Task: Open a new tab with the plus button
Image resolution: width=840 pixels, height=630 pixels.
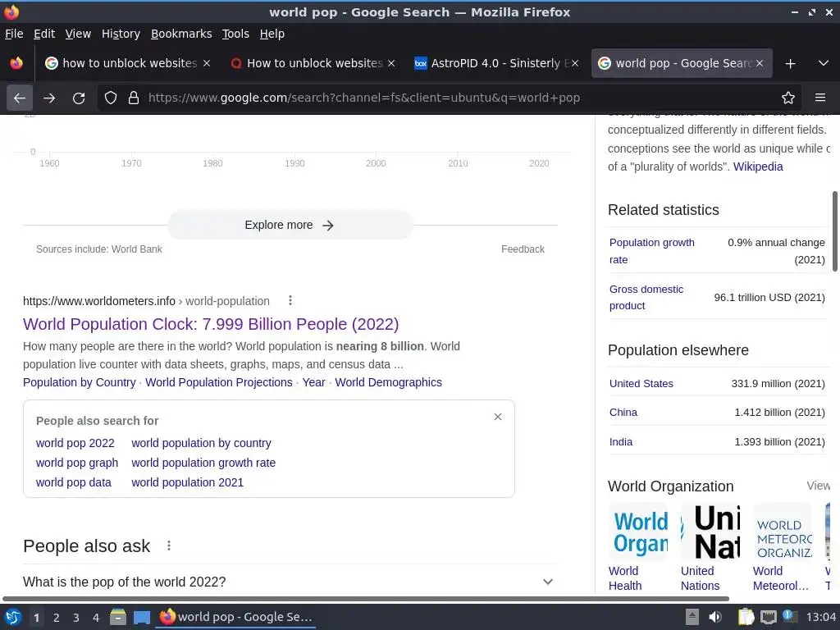Action: 790,64
